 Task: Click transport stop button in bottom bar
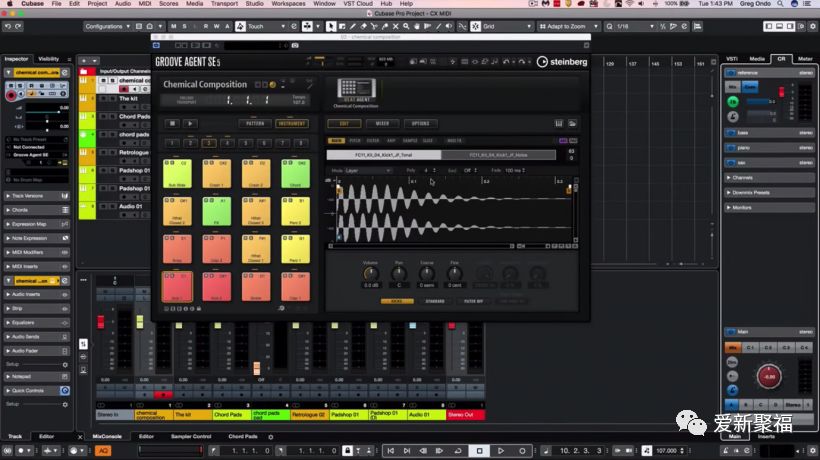(480, 451)
